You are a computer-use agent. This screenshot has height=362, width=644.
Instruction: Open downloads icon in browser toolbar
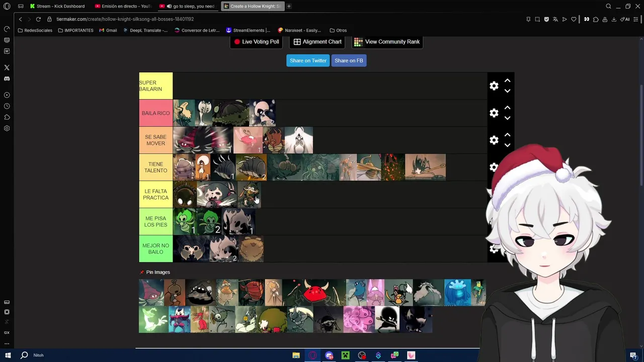point(614,19)
